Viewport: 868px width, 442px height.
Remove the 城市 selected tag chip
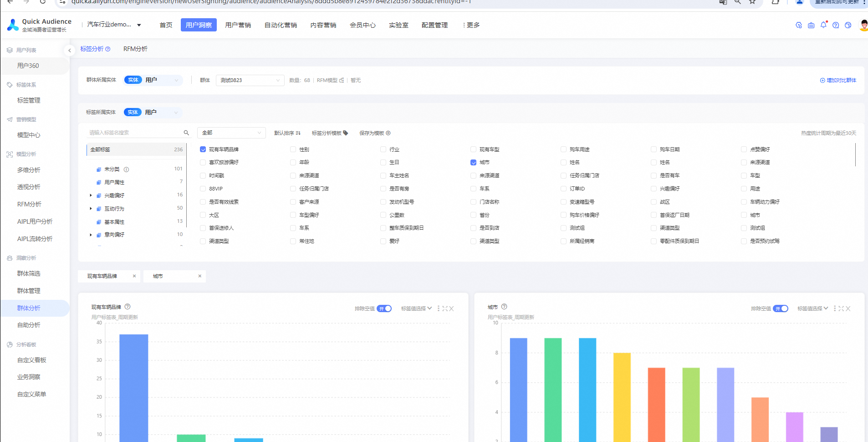pyautogui.click(x=200, y=276)
